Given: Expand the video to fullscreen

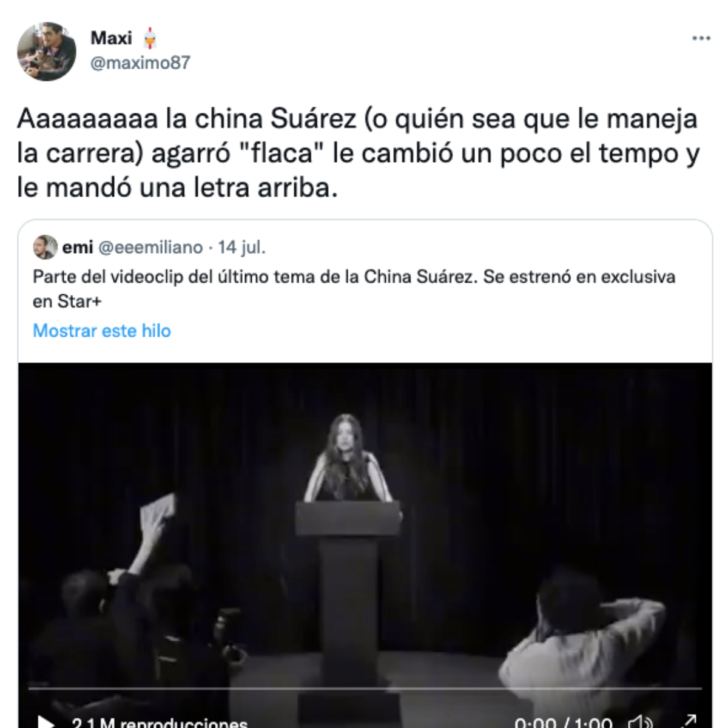Looking at the screenshot, I should (689, 721).
